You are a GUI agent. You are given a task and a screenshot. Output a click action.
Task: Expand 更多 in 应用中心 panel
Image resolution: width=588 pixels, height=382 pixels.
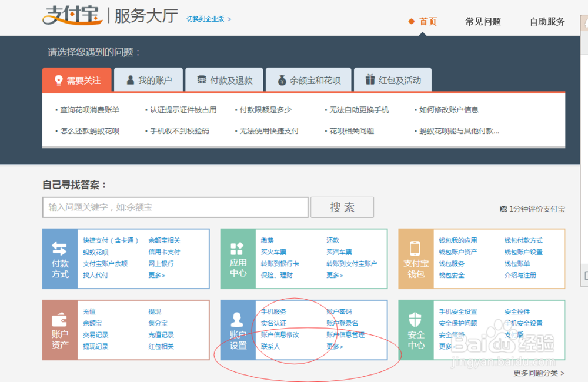click(335, 275)
